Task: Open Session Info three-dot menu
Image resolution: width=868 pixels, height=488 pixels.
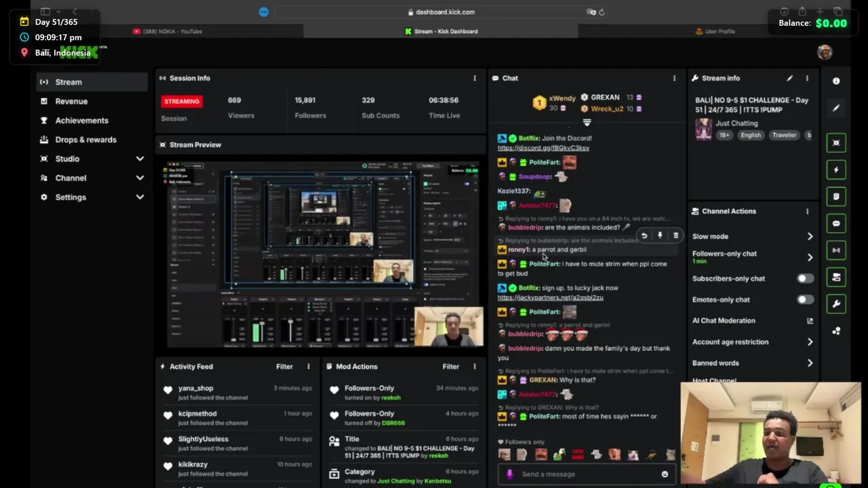Action: (475, 79)
